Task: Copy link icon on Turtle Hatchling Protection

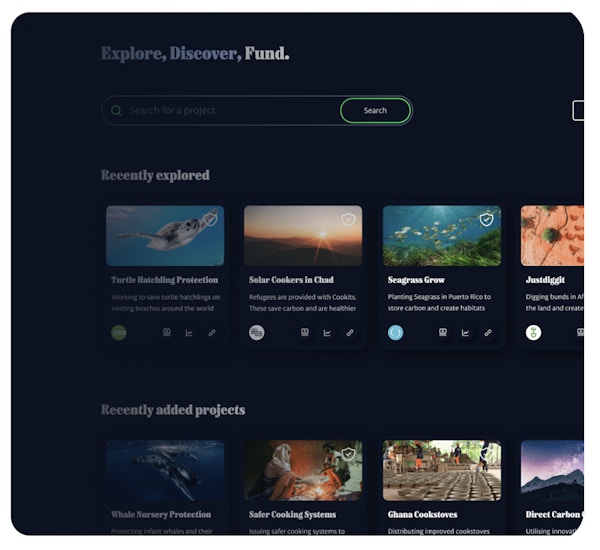Action: click(212, 333)
